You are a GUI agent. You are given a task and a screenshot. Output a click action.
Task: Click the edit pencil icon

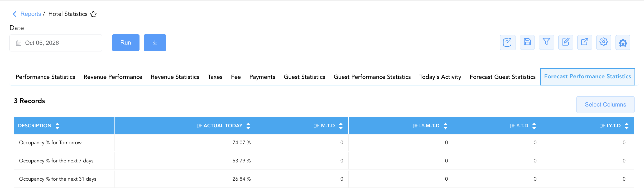[566, 42]
